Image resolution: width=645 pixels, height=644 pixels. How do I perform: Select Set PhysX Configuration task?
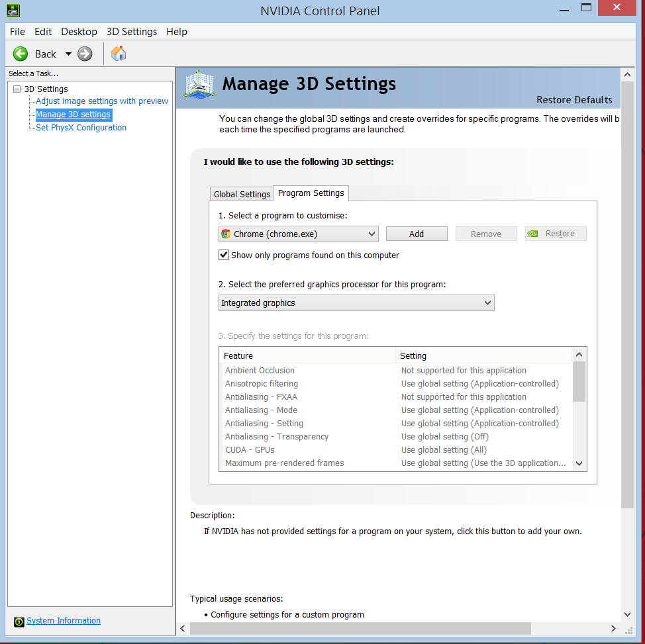point(81,128)
